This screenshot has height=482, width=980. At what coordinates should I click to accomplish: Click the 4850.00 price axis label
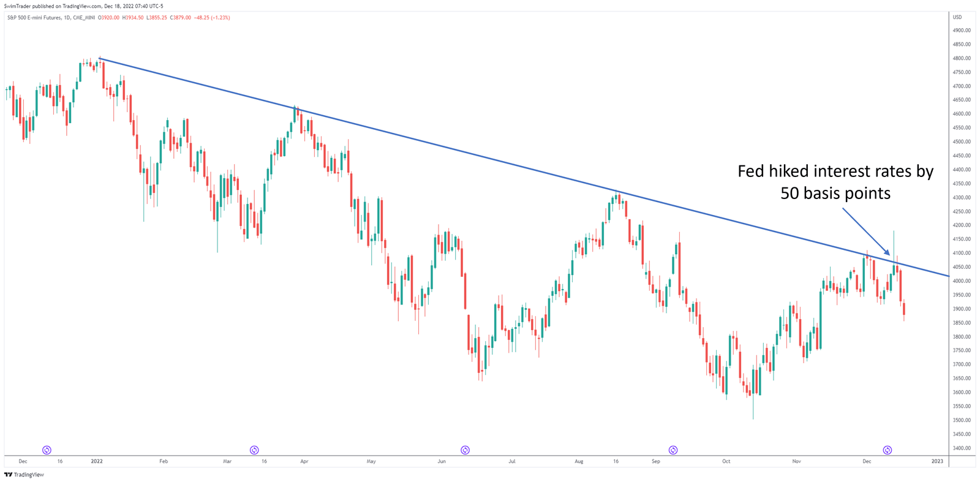tap(962, 44)
